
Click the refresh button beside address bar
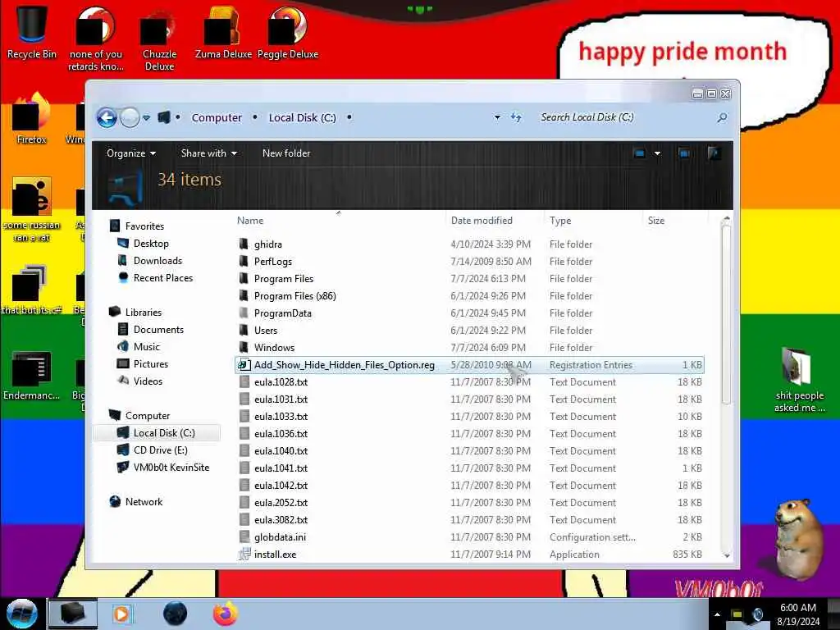(x=516, y=117)
